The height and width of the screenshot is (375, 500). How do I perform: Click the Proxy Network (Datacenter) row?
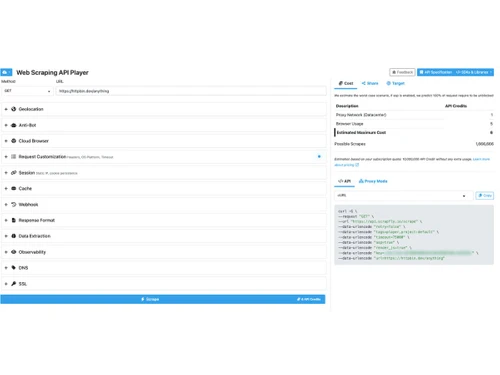(414, 115)
